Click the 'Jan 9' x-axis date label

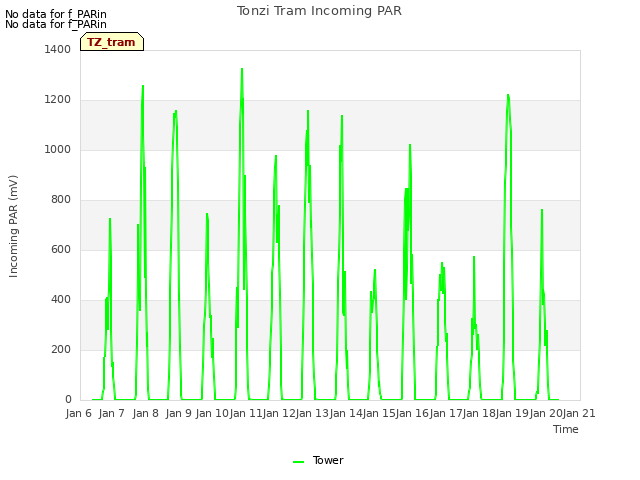tap(179, 413)
